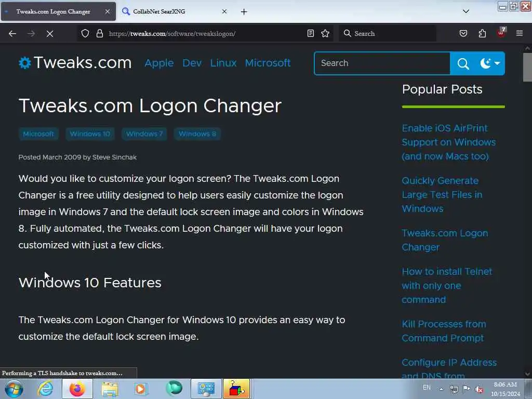Image resolution: width=532 pixels, height=399 pixels.
Task: Open Quickly Generate Large Test Files link
Action: tap(442, 195)
